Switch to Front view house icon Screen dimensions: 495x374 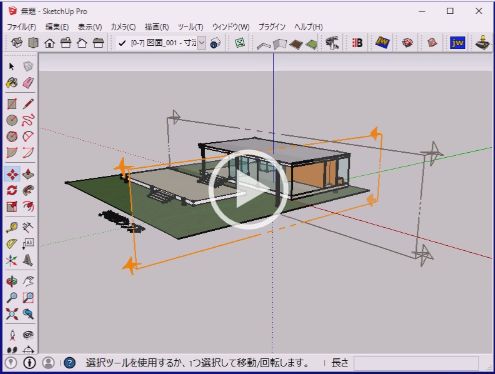point(49,43)
